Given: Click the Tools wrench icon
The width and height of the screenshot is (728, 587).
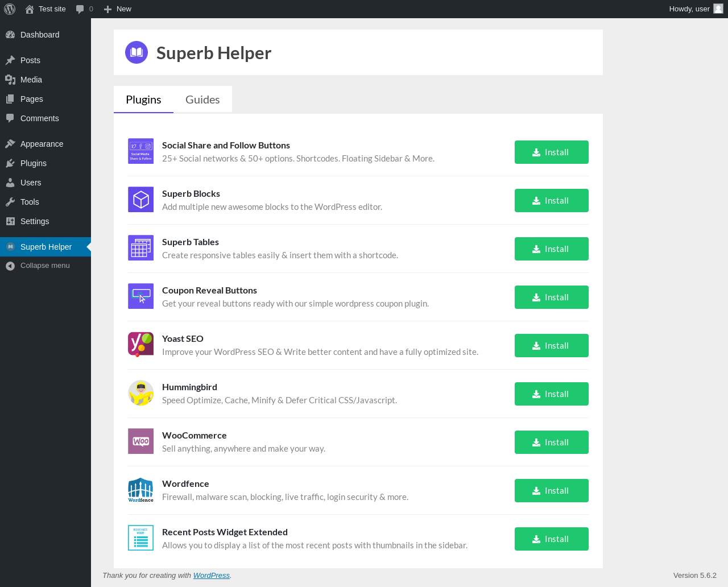Looking at the screenshot, I should pyautogui.click(x=10, y=202).
